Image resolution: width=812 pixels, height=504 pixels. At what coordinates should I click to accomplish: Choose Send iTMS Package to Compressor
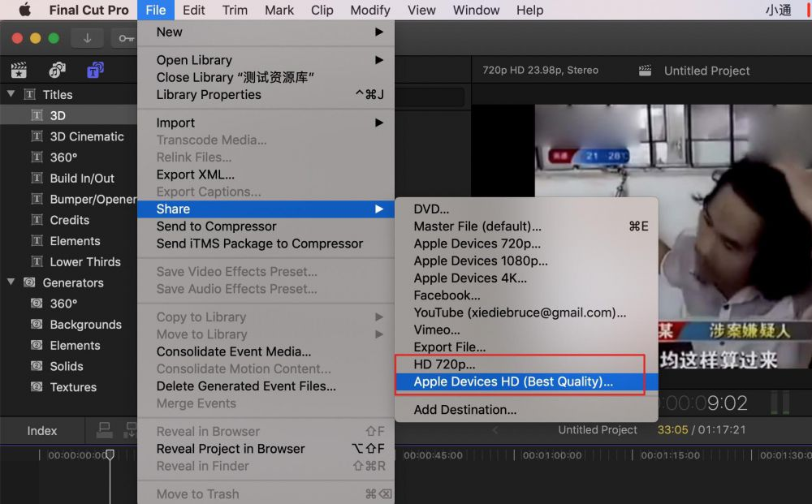[x=266, y=243]
